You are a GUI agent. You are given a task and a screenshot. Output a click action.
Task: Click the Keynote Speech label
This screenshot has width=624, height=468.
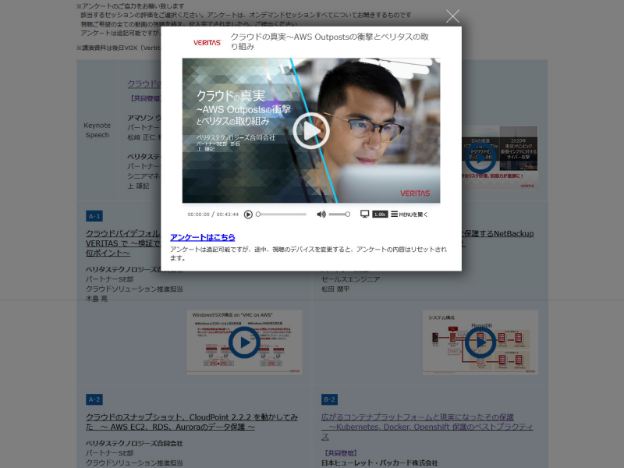point(97,130)
